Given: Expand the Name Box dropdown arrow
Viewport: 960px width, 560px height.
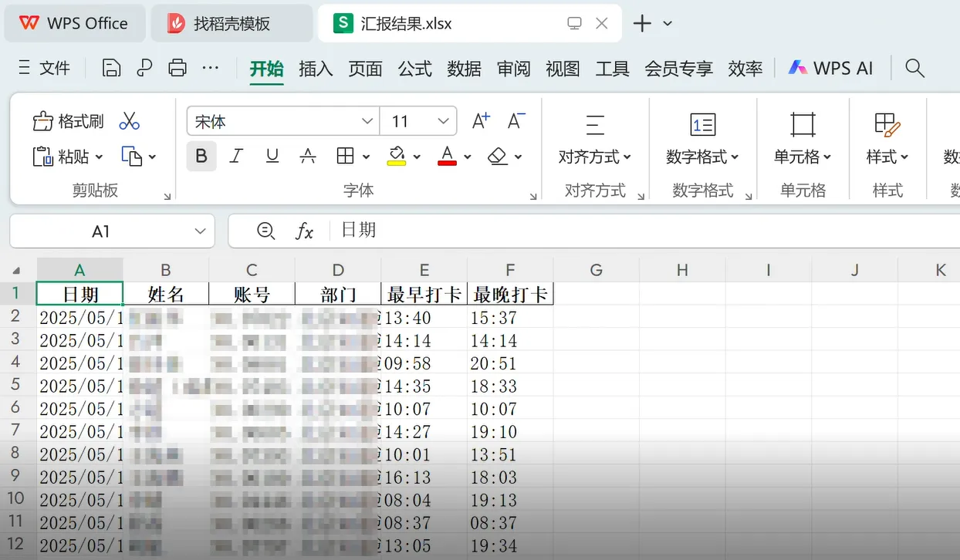Looking at the screenshot, I should (x=201, y=231).
